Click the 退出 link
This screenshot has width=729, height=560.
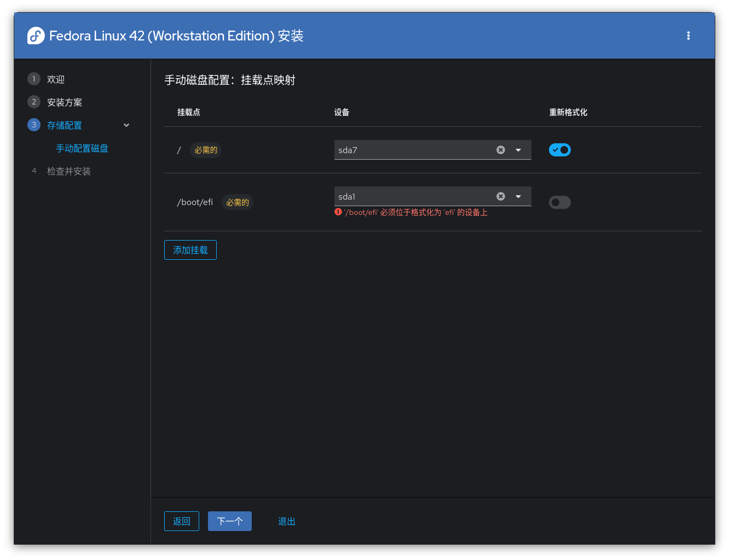tap(287, 521)
